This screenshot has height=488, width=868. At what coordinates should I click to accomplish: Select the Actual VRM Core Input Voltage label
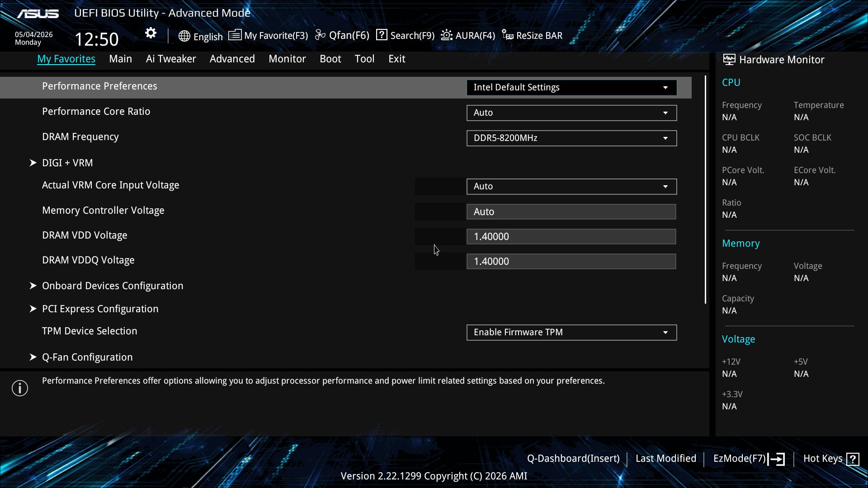coord(111,185)
